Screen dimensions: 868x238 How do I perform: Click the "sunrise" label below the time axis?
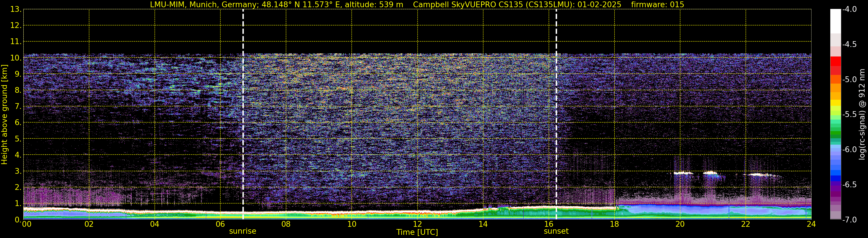[x=243, y=231]
